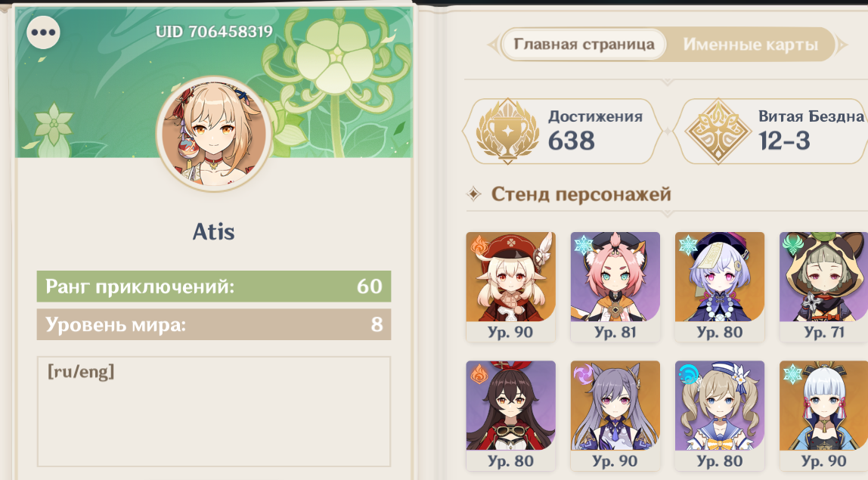Click the profile avatar portrait
868x480 pixels.
pos(214,134)
